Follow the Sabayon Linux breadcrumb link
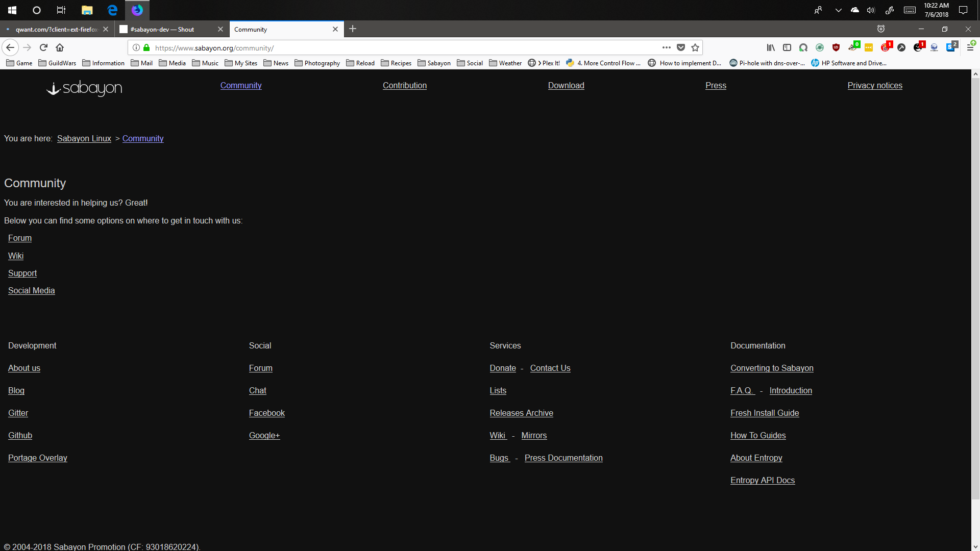The image size is (980, 551). click(84, 138)
